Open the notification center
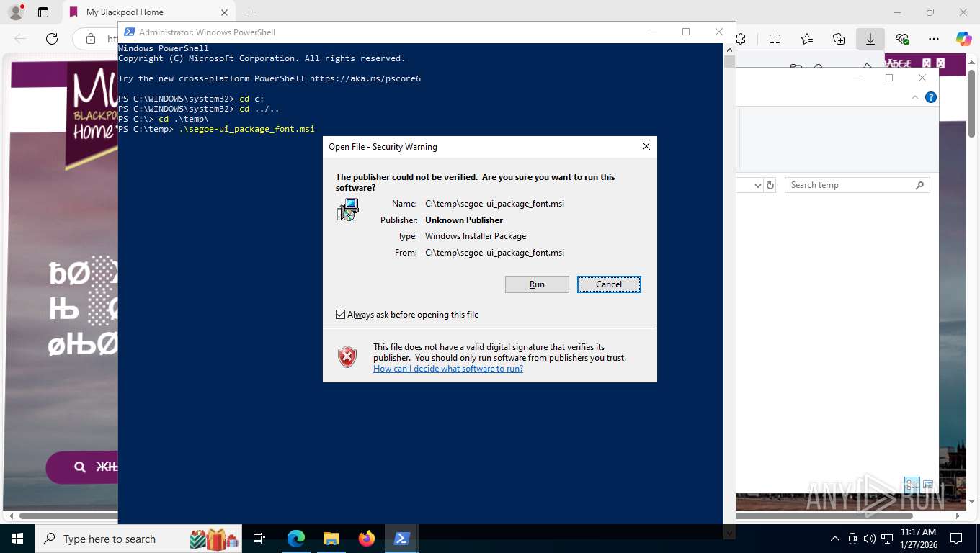The height and width of the screenshot is (553, 980). (956, 539)
